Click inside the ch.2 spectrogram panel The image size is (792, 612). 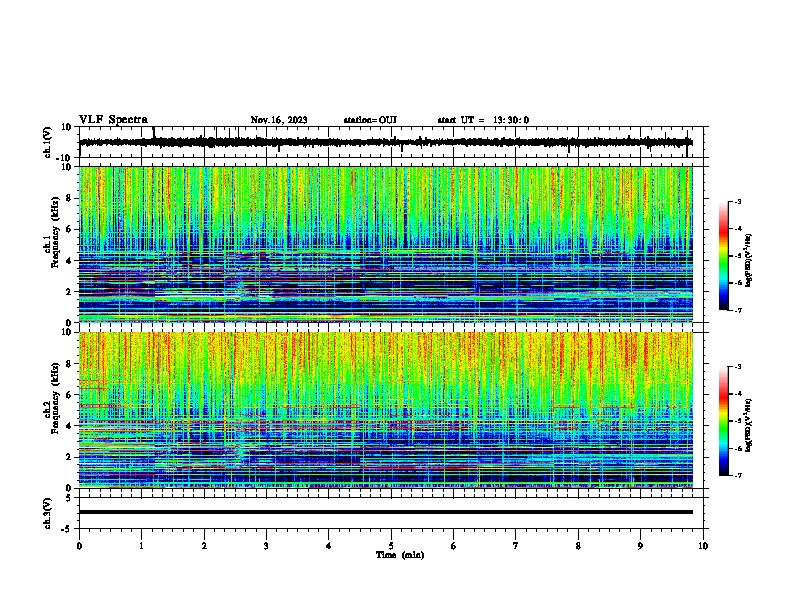(385, 410)
